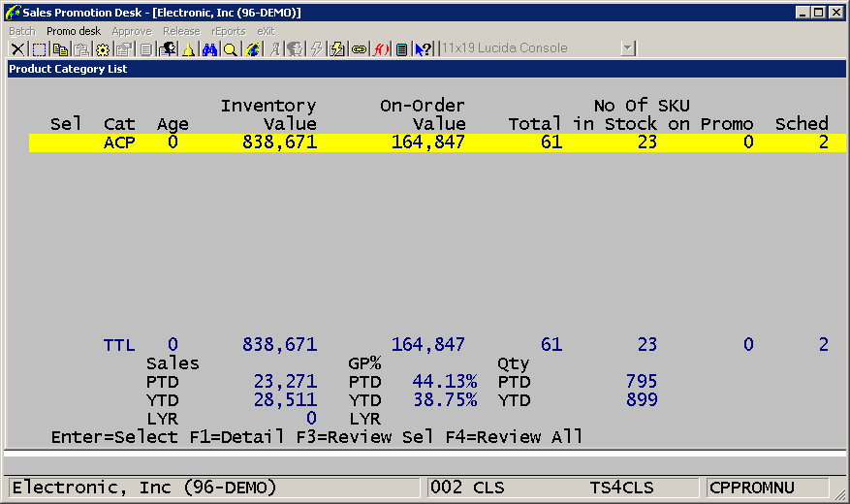The image size is (850, 504).
Task: Click Sched value 2 in ACP row
Action: pos(824,142)
